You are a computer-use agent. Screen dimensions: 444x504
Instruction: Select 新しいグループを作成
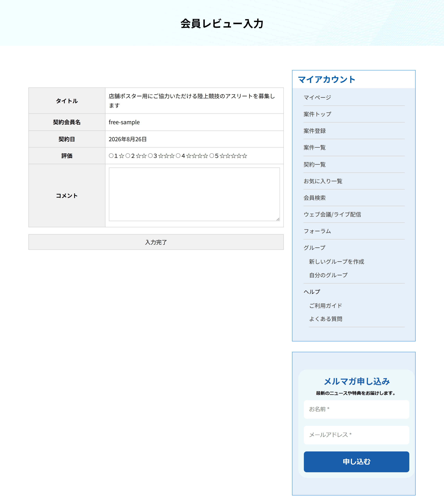[x=336, y=262]
